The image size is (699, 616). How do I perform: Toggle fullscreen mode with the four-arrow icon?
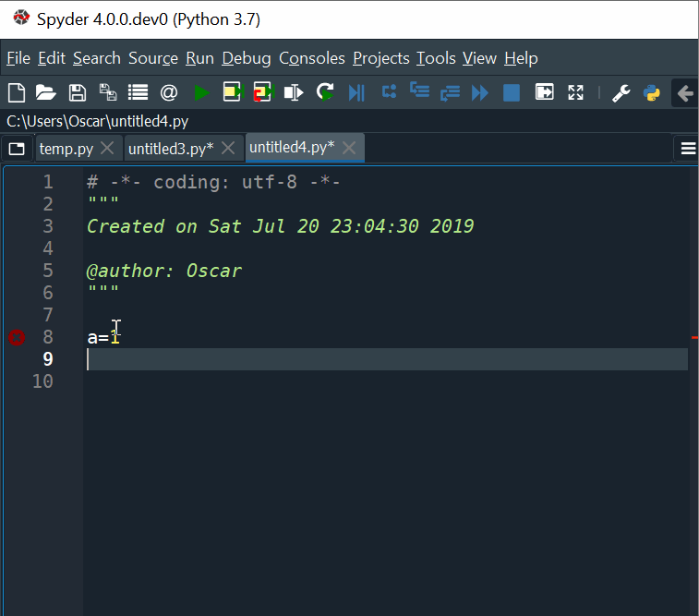pos(575,92)
